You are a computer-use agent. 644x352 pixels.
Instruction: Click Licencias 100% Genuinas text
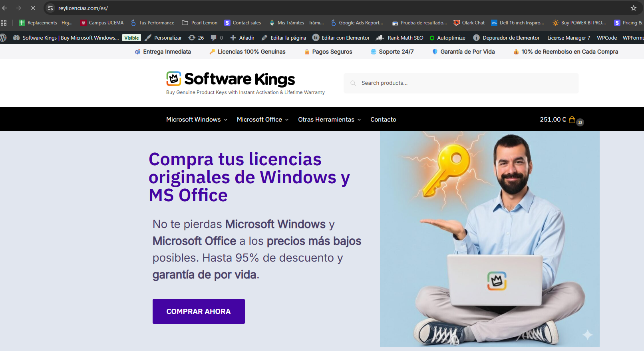pyautogui.click(x=252, y=52)
